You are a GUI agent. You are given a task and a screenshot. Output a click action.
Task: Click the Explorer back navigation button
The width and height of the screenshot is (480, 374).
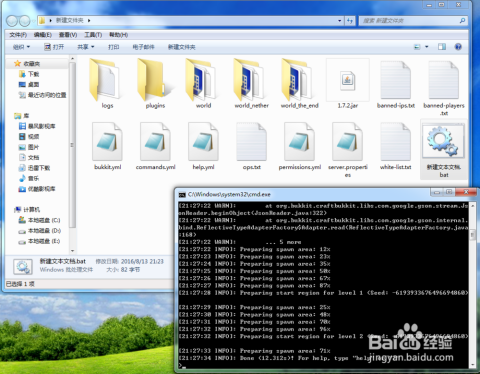(12, 21)
